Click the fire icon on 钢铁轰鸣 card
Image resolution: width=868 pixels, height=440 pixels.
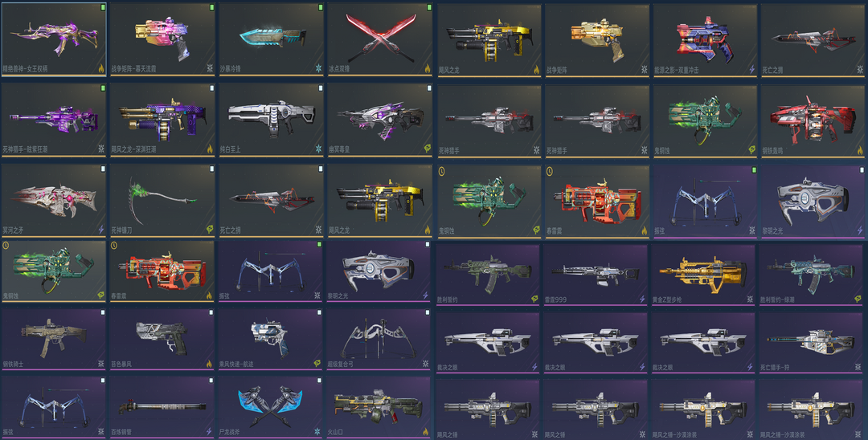[860, 150]
